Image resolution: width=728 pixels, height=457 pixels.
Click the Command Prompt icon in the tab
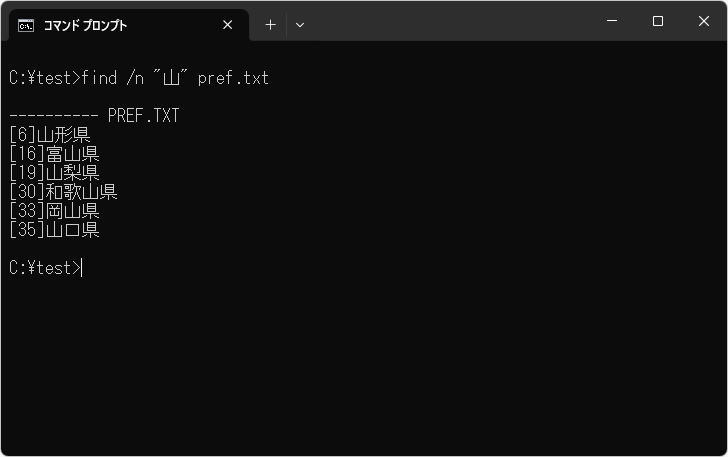26,25
